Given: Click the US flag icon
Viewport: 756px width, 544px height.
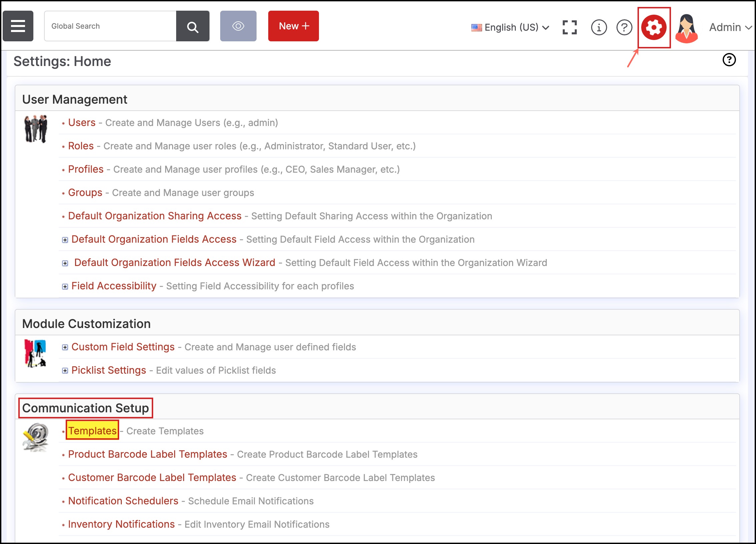Looking at the screenshot, I should coord(476,27).
